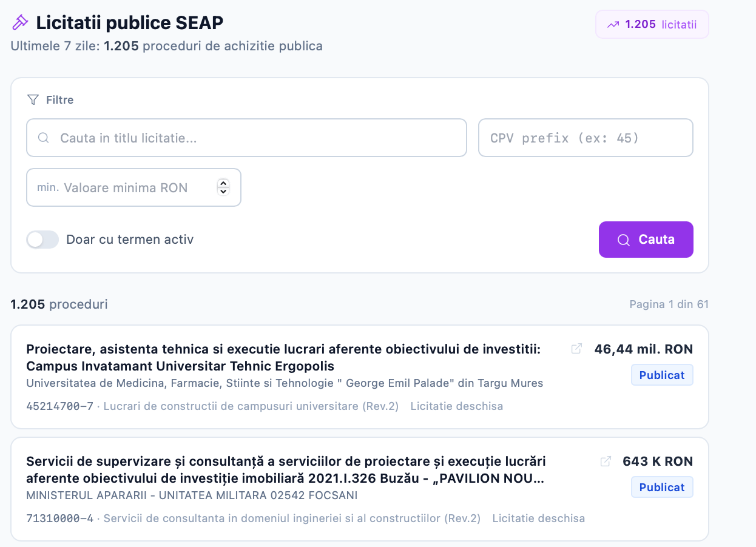Toggle Doar cu termen activ switch
This screenshot has height=547, width=756.
[42, 240]
